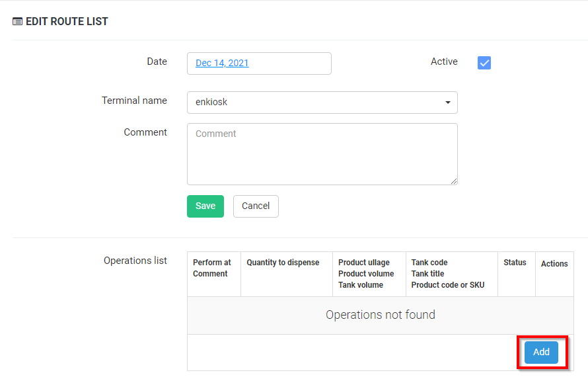Click the Comment box resize handle
Image resolution: width=588 pixels, height=379 pixels.
[x=454, y=181]
